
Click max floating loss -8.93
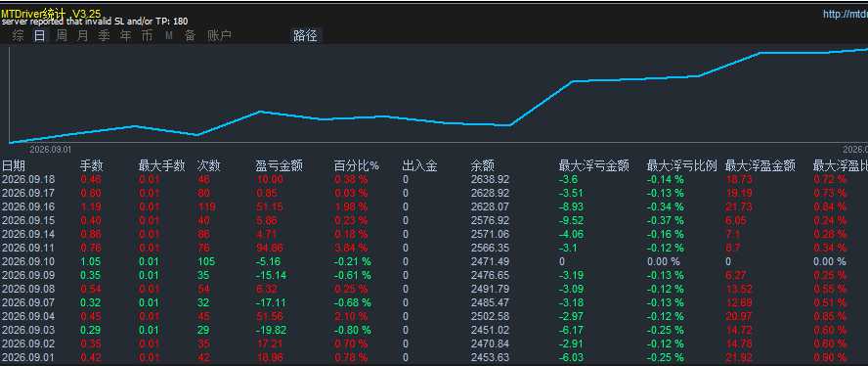click(571, 206)
